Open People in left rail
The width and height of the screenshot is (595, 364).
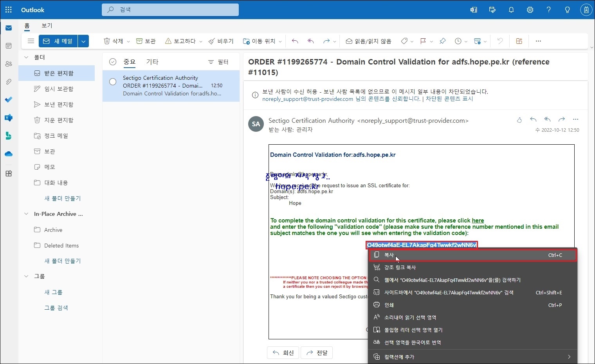click(x=9, y=64)
